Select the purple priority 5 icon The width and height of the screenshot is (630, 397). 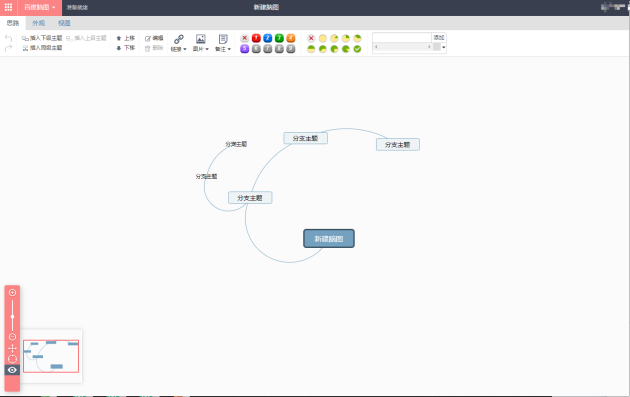pos(244,49)
